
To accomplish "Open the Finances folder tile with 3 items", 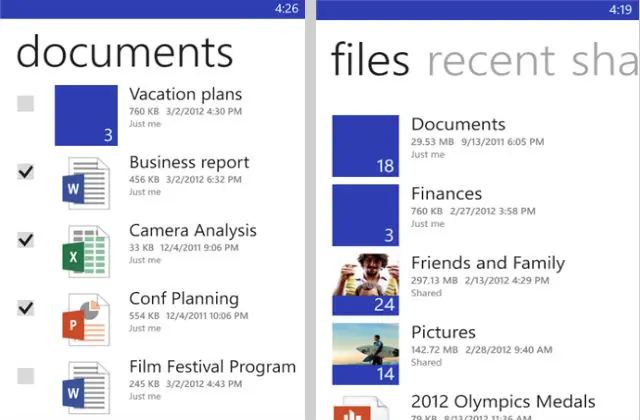I will click(x=365, y=214).
